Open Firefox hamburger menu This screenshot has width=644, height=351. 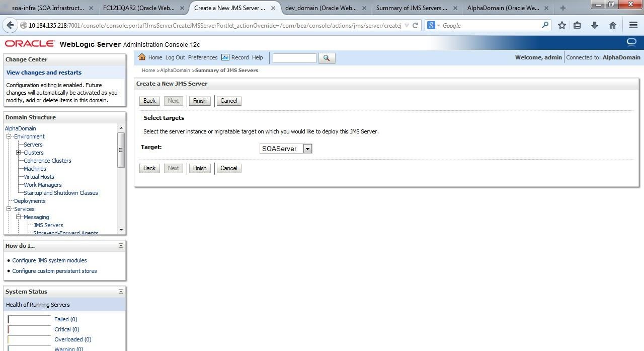633,25
